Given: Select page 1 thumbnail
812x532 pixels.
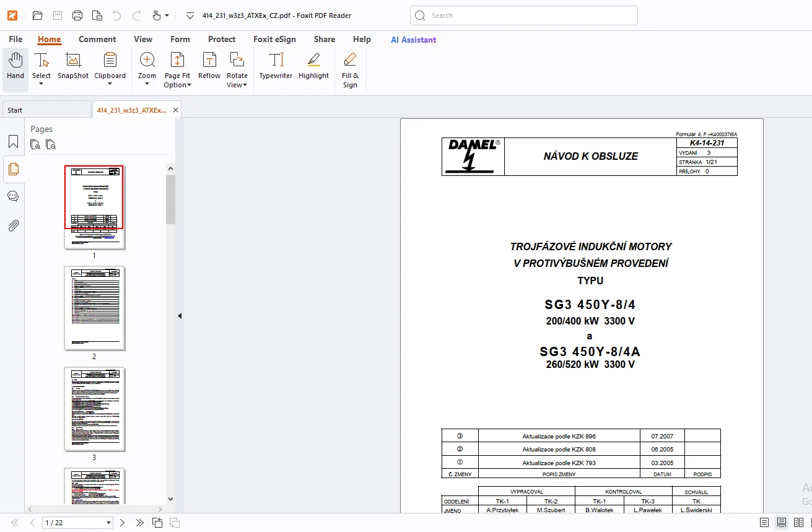Looking at the screenshot, I should tap(94, 207).
